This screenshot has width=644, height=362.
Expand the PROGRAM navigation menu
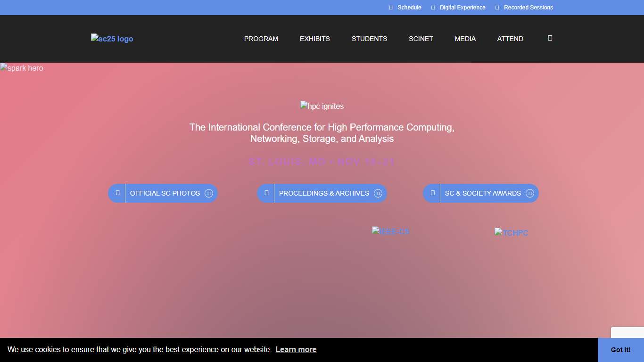point(261,39)
